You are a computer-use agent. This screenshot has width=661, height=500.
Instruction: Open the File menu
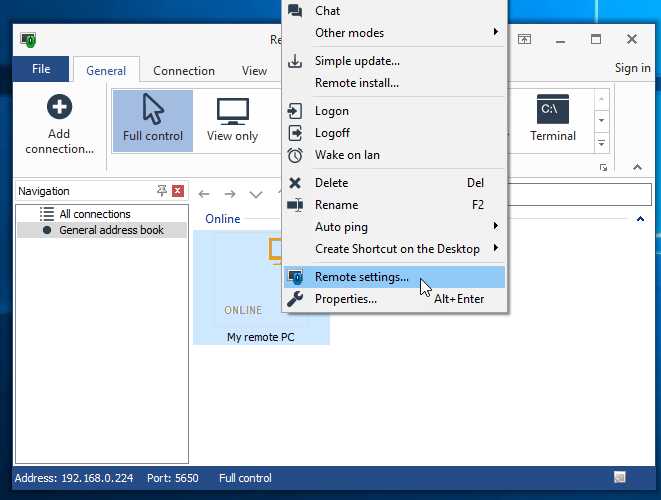(x=41, y=69)
